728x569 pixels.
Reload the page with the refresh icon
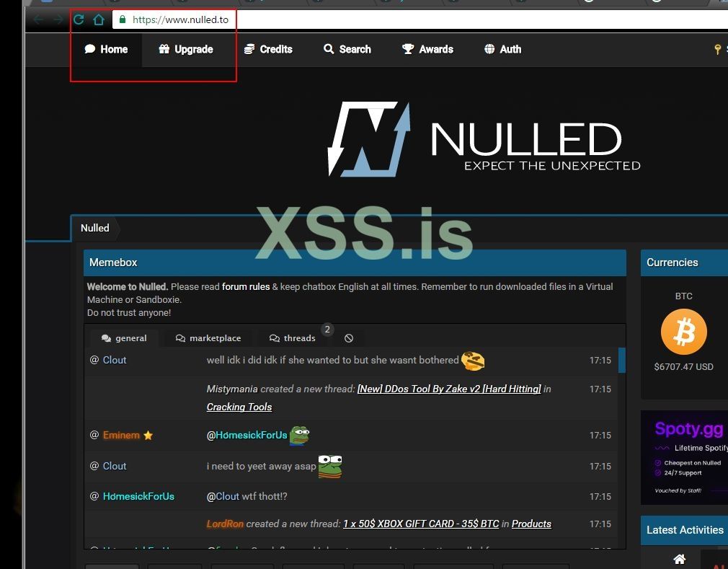tap(79, 19)
